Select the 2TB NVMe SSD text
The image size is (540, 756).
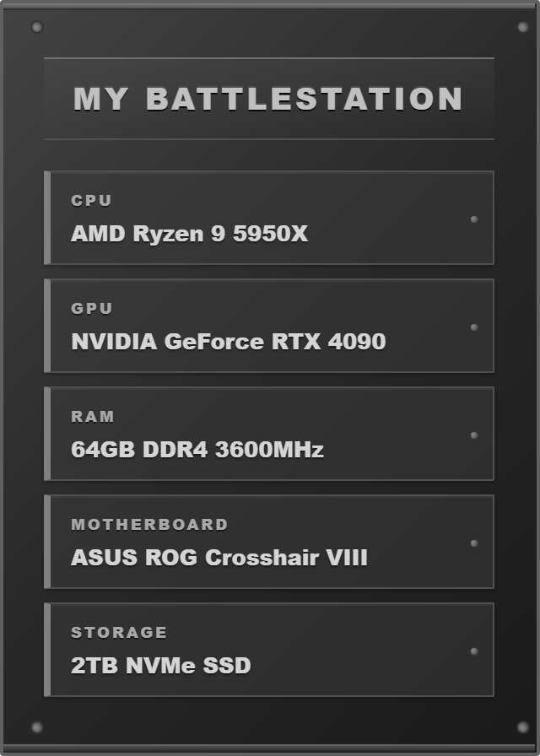[x=160, y=666]
